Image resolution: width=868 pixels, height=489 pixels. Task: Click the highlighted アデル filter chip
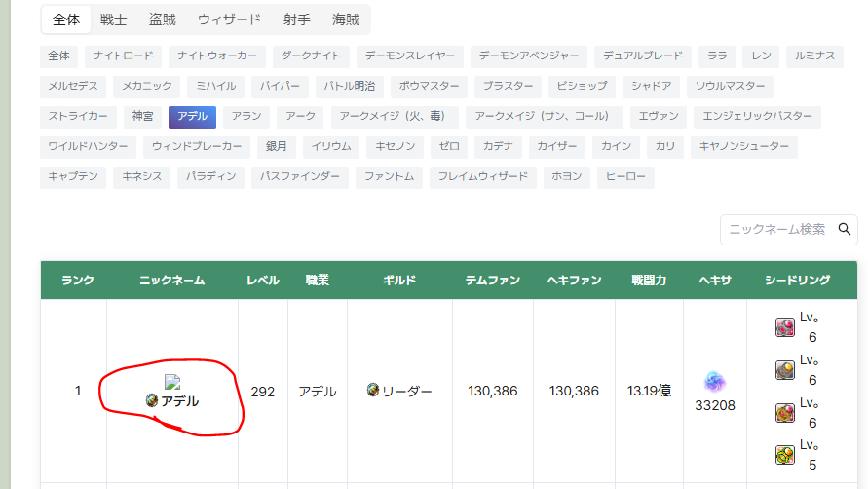(192, 116)
